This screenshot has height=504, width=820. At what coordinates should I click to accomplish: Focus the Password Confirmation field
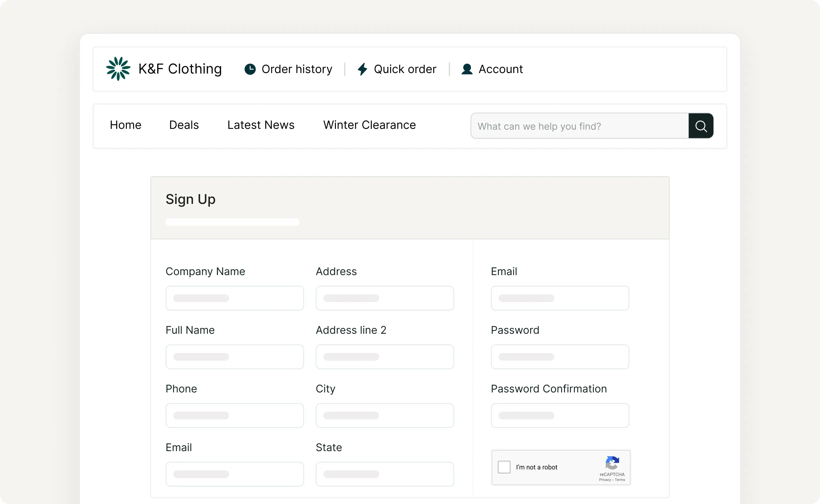click(x=559, y=415)
